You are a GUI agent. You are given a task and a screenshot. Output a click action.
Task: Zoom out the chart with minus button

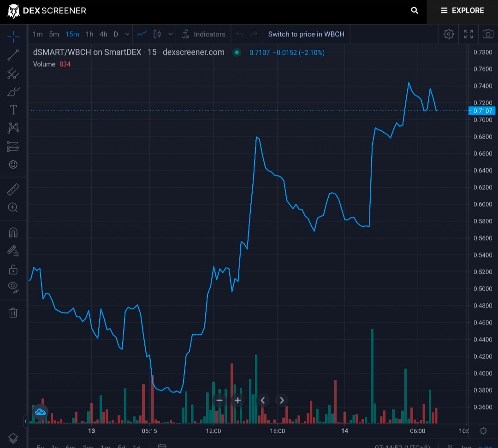219,401
